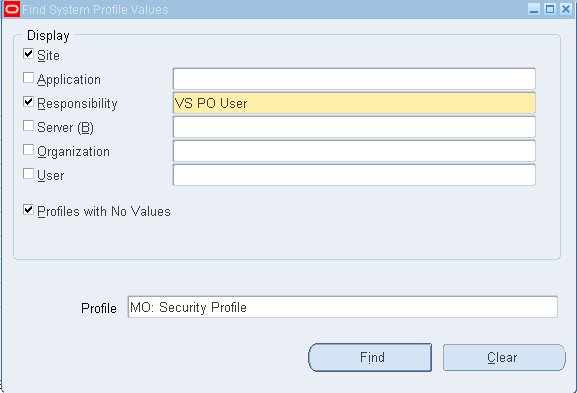Click the Profile field with MO: Security Profile

click(343, 307)
